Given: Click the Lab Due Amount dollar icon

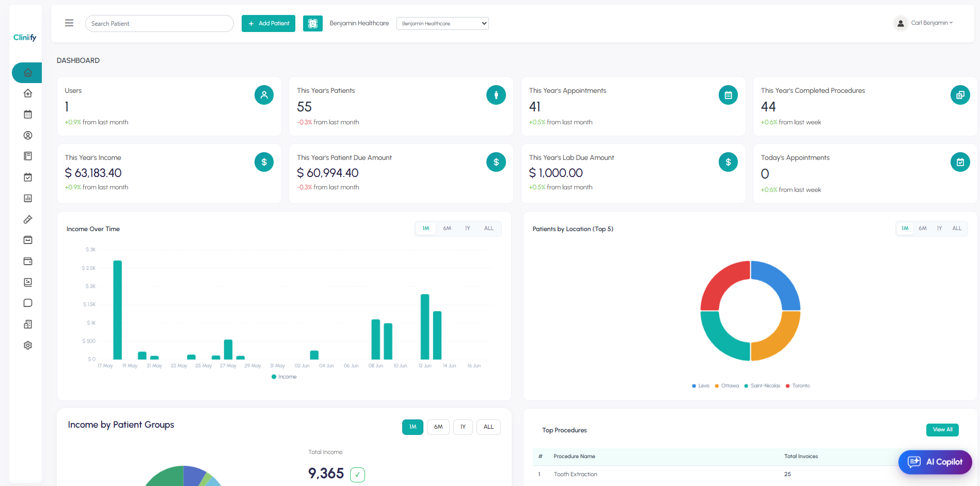Looking at the screenshot, I should [x=728, y=162].
